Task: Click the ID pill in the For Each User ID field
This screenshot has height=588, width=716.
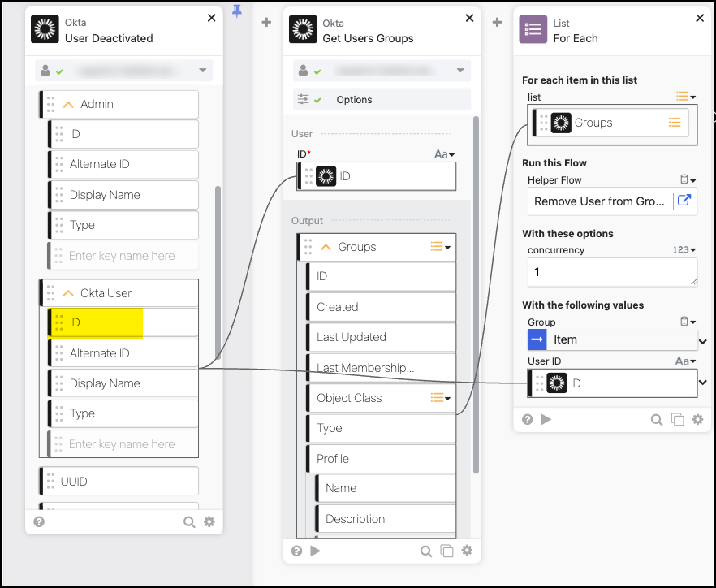Action: pos(612,383)
